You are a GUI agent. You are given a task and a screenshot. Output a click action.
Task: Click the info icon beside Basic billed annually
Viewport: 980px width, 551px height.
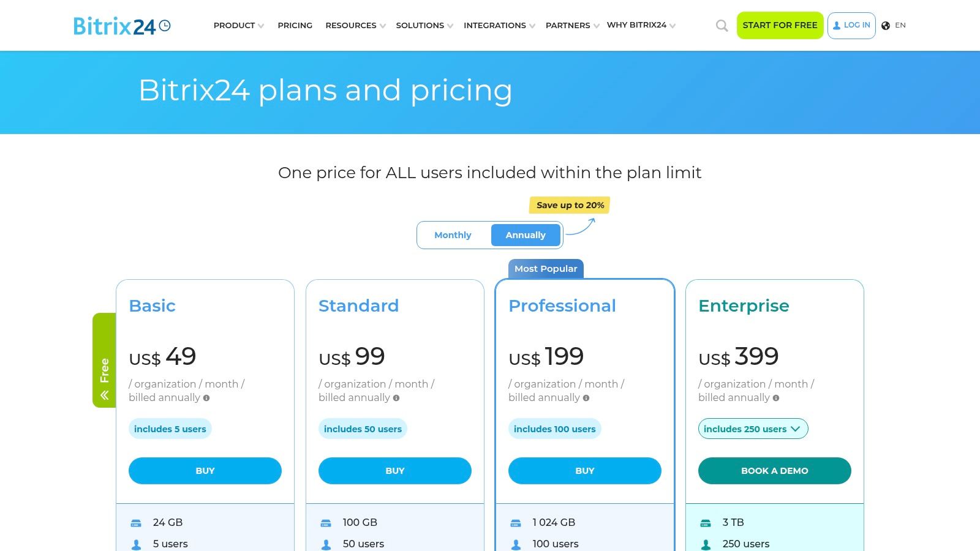(x=206, y=398)
